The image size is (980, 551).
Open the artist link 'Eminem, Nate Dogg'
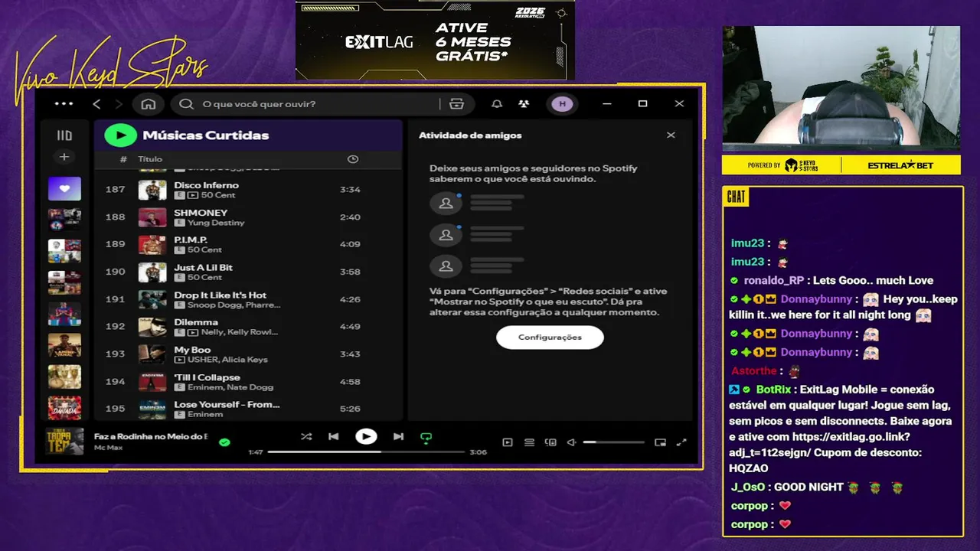tap(230, 387)
